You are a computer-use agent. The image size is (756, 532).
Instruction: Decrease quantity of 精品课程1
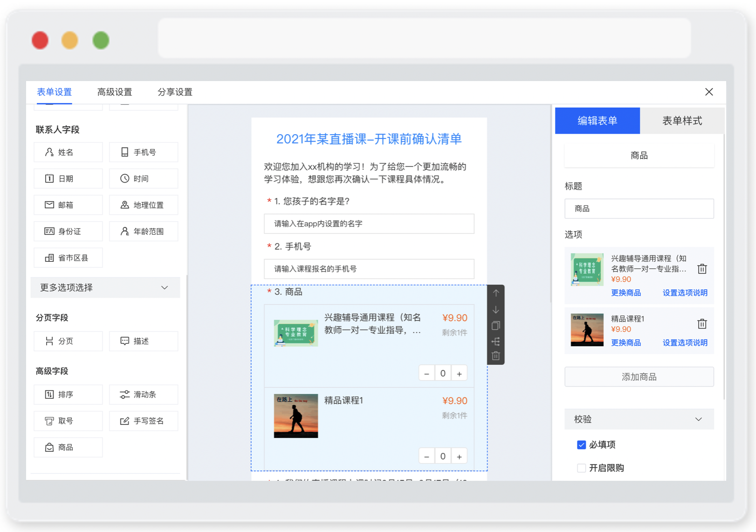[426, 457]
